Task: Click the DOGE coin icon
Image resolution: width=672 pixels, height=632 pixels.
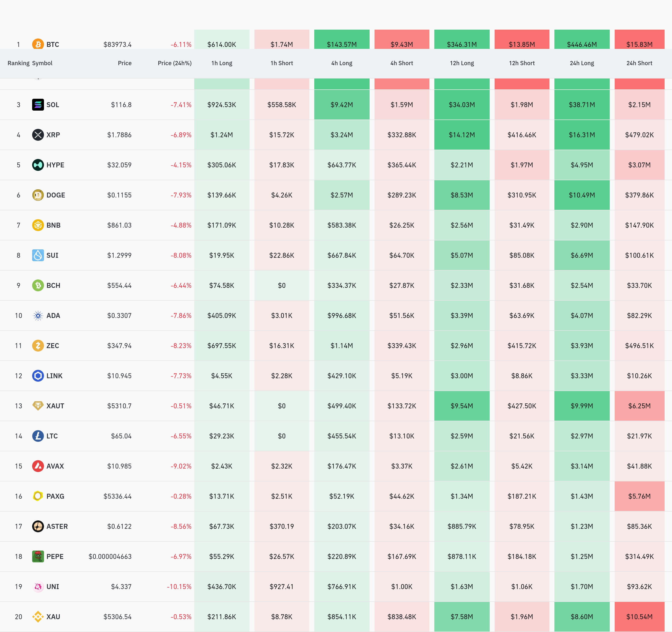Action: (x=38, y=195)
